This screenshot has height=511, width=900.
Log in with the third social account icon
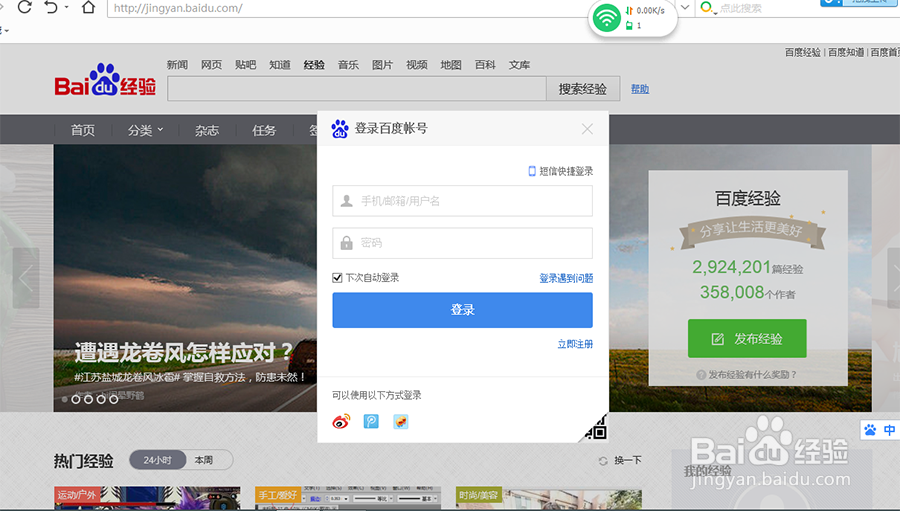(401, 422)
